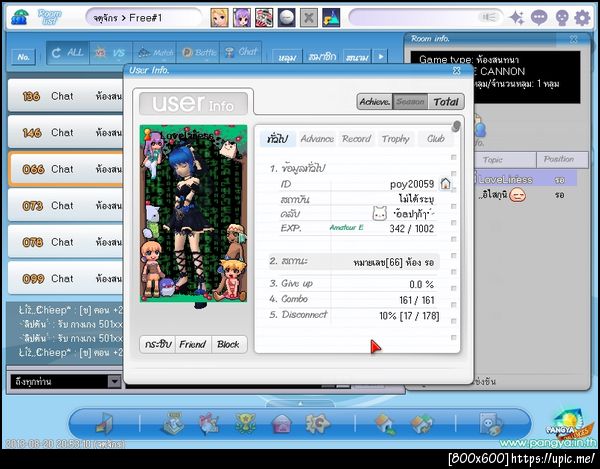Image resolution: width=600 pixels, height=469 pixels.
Task: Click the sparkle stars icon in top bar
Action: click(x=517, y=18)
